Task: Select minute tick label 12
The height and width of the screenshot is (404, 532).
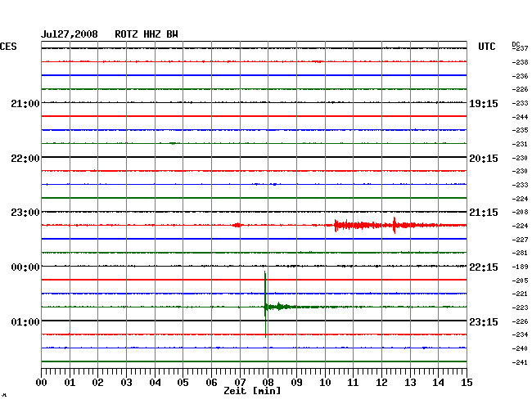Action: click(x=381, y=383)
